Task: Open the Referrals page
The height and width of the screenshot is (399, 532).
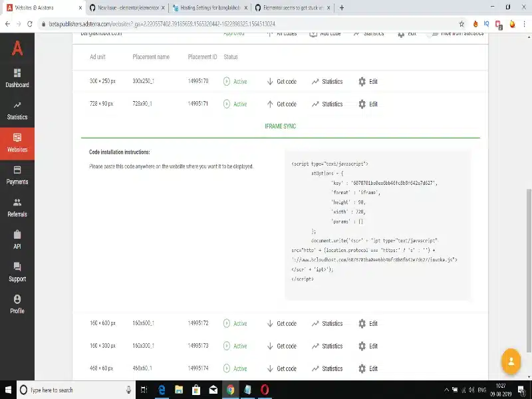Action: [x=17, y=208]
